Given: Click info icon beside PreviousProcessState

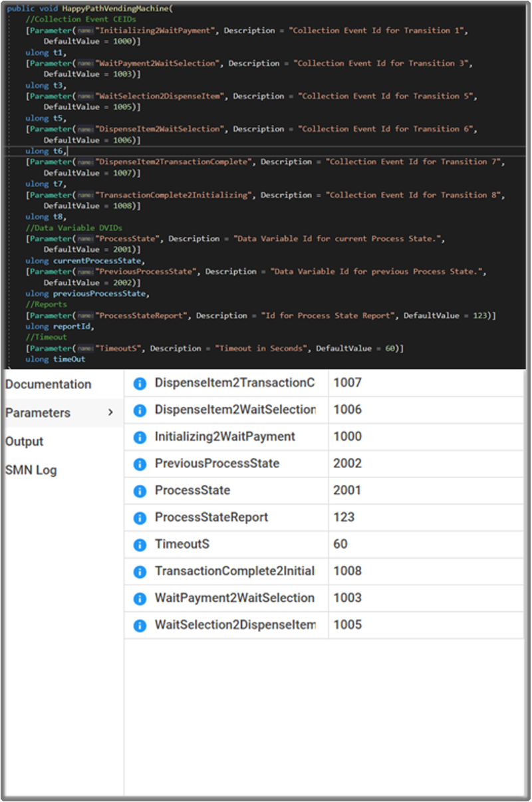Looking at the screenshot, I should (140, 464).
